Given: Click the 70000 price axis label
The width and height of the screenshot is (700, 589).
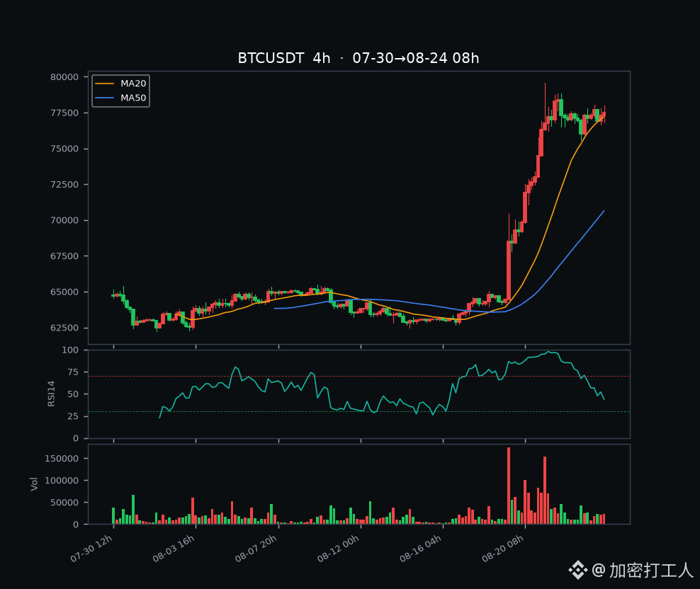Looking at the screenshot, I should point(64,220).
